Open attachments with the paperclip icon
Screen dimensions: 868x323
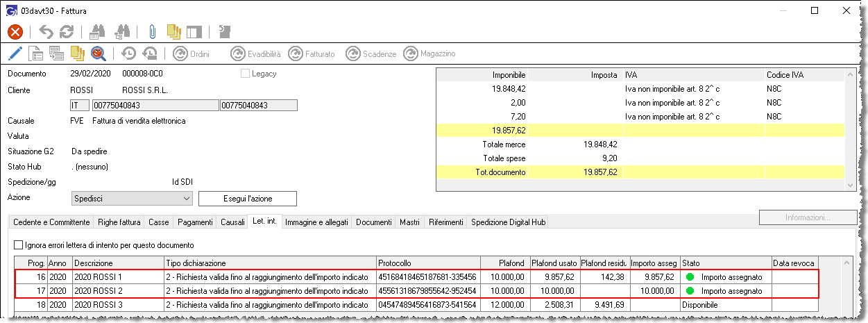point(152,31)
